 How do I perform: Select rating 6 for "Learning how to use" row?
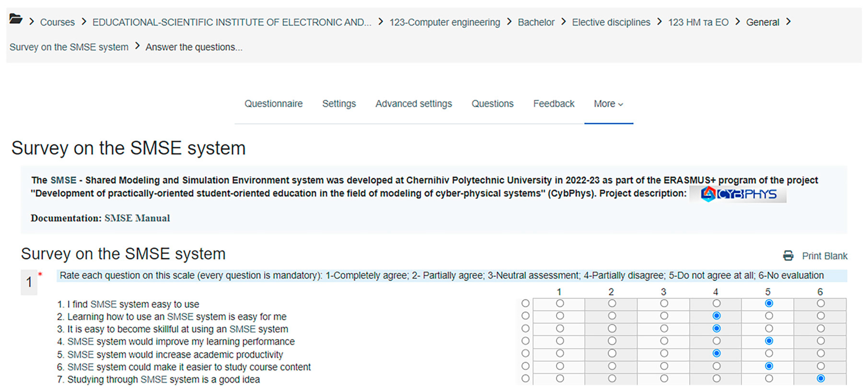pos(821,316)
